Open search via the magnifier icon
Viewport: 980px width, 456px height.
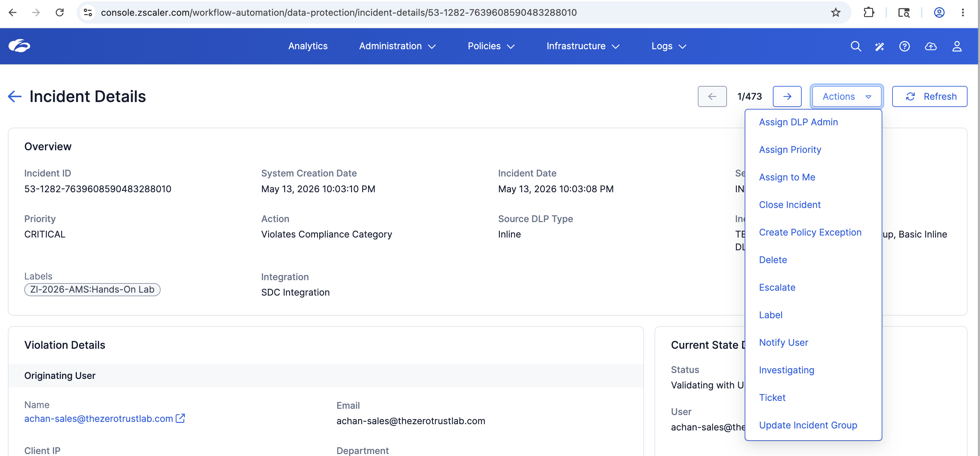click(x=855, y=47)
